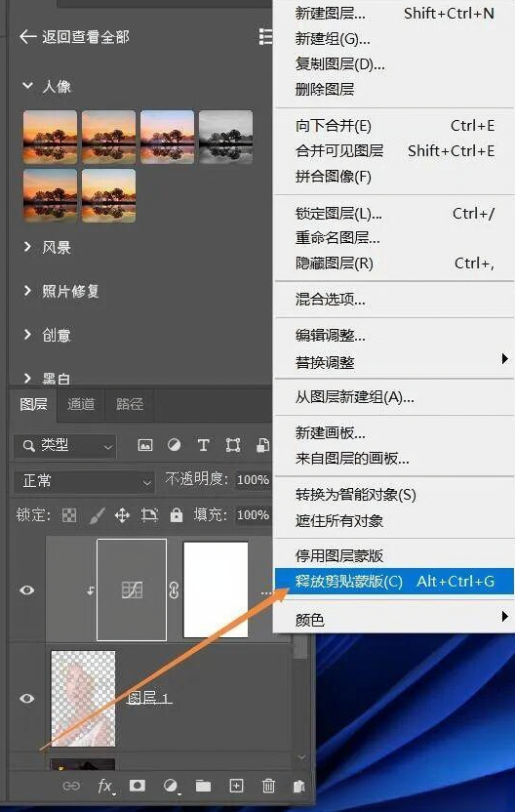Expand the 照片修复 preset group
515x812 pixels.
[x=27, y=291]
